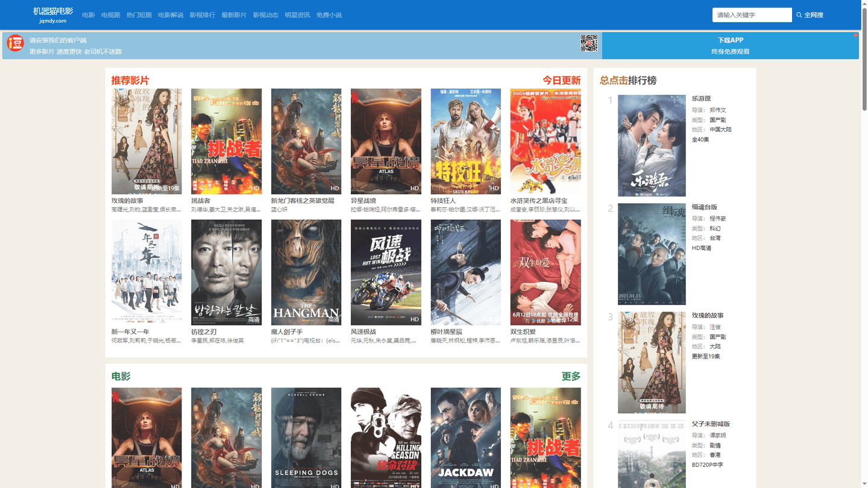This screenshot has height=488, width=868.
Task: Click the 风速极战 title text
Action: [x=363, y=332]
